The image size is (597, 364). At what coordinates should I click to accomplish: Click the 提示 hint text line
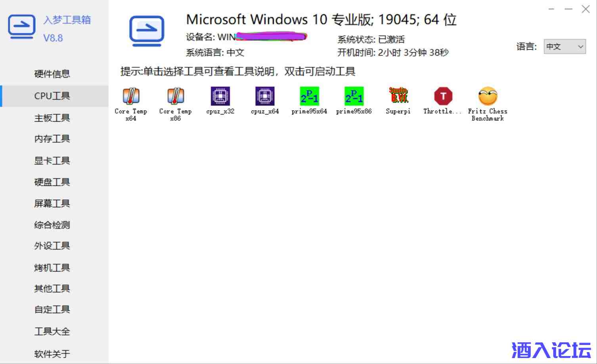coord(238,71)
